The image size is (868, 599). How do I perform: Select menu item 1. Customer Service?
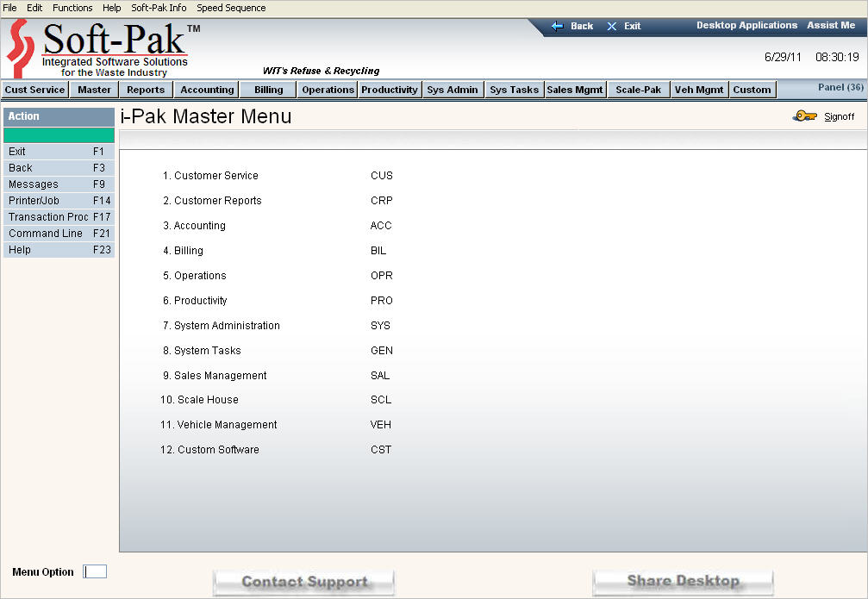pyautogui.click(x=210, y=176)
